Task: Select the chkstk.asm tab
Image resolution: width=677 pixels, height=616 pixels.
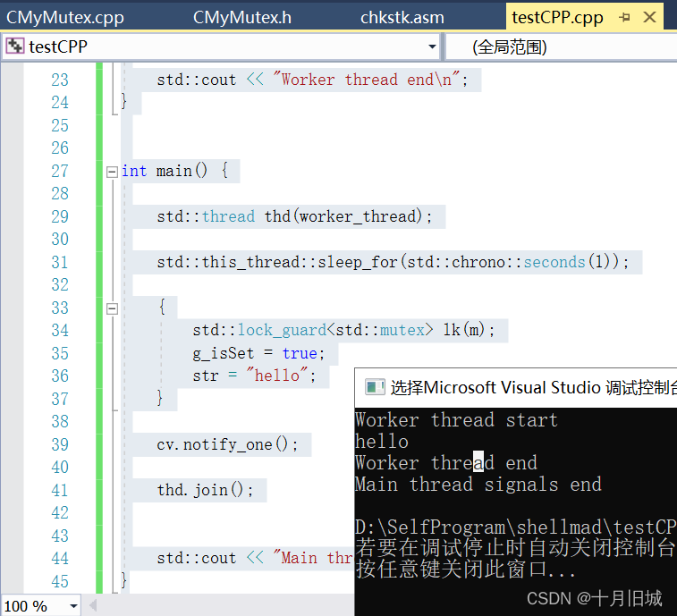Action: click(402, 18)
